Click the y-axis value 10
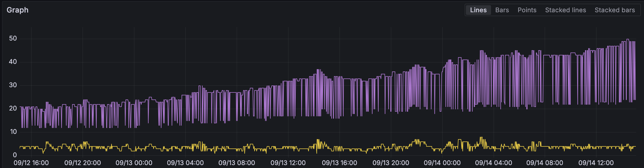Viewport: 644px width, 168px height. pyautogui.click(x=13, y=132)
